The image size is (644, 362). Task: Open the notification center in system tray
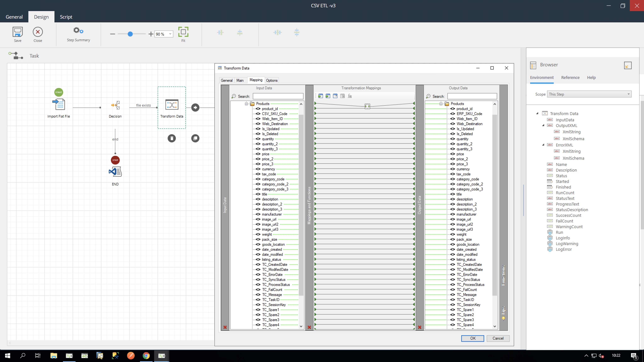pyautogui.click(x=634, y=356)
